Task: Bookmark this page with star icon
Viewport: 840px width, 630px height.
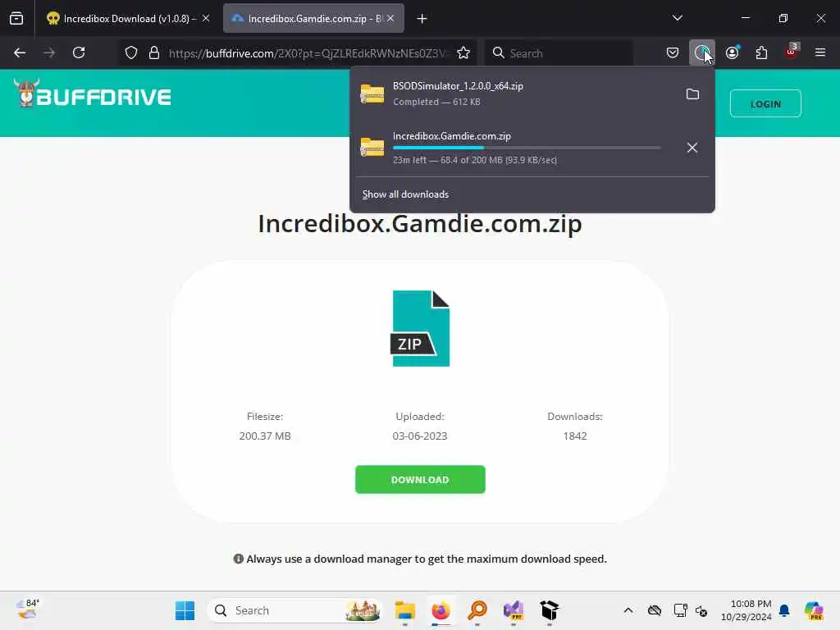Action: tap(463, 53)
